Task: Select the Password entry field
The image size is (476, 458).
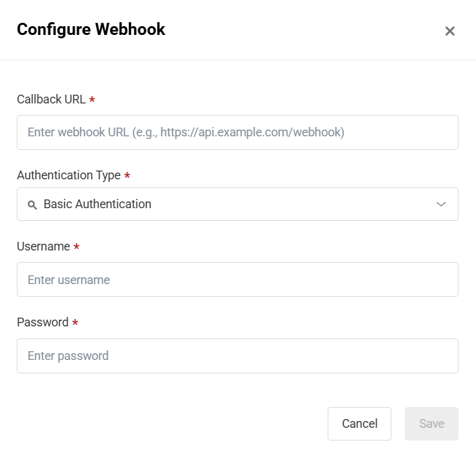Action: (x=237, y=356)
